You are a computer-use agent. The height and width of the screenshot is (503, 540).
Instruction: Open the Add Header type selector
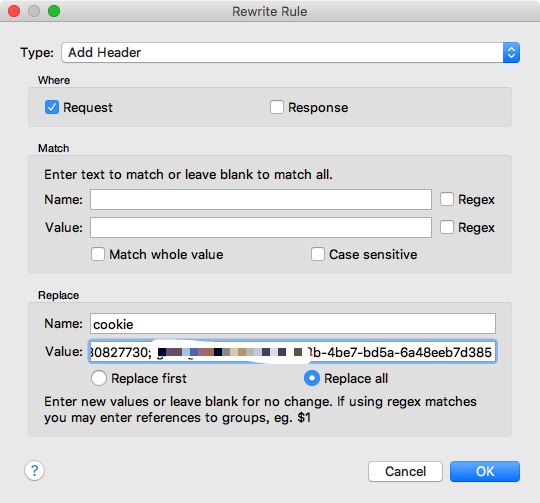[290, 53]
